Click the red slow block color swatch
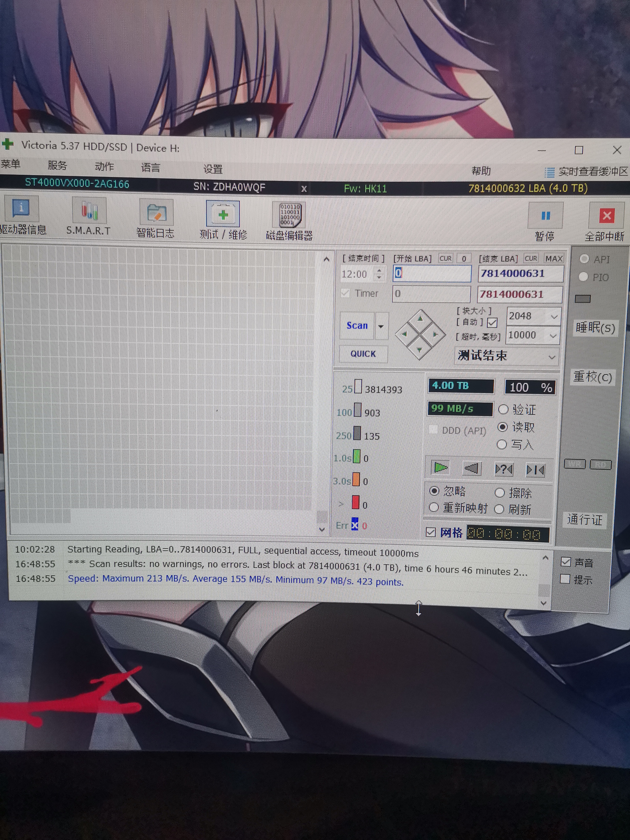The width and height of the screenshot is (630, 840). (x=356, y=502)
